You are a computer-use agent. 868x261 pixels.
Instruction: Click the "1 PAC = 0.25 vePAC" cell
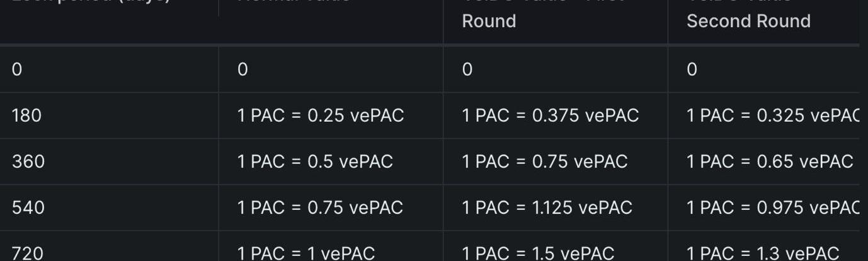pyautogui.click(x=321, y=115)
